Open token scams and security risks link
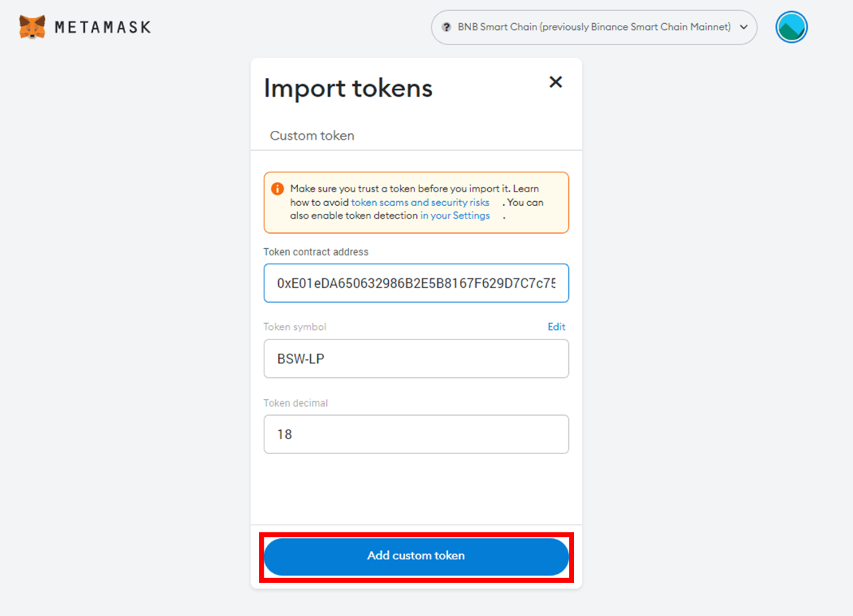This screenshot has height=616, width=853. 420,202
